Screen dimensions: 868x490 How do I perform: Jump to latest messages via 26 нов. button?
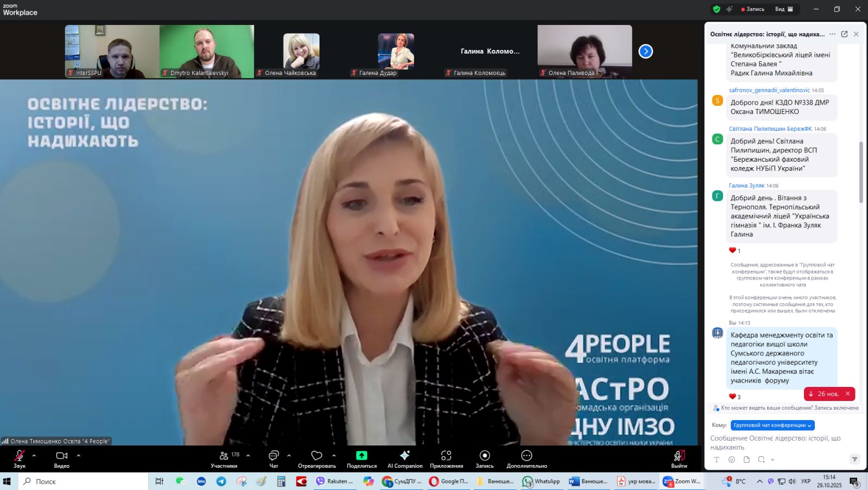click(x=824, y=394)
